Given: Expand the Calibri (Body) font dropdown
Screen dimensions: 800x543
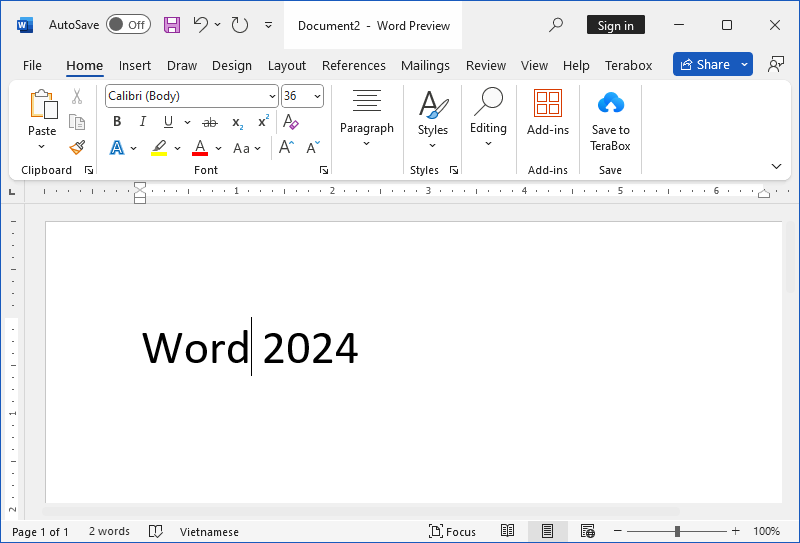Looking at the screenshot, I should [x=272, y=96].
